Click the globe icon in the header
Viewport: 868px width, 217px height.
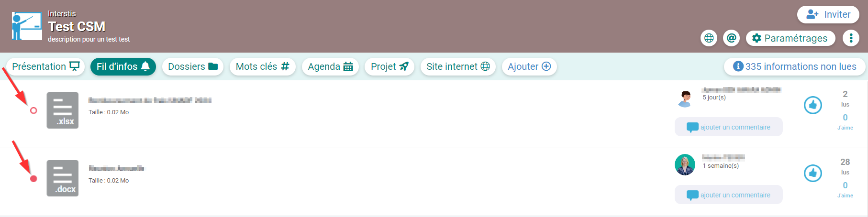pos(709,38)
